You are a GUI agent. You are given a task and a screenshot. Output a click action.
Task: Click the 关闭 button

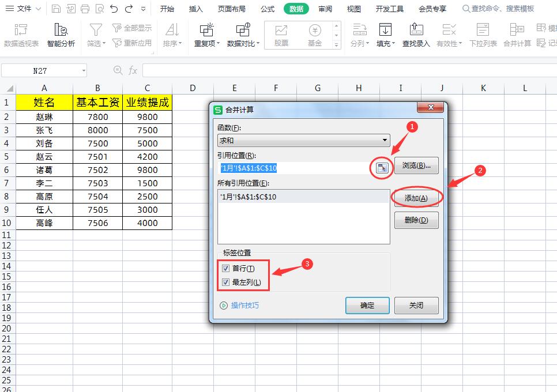pos(416,306)
